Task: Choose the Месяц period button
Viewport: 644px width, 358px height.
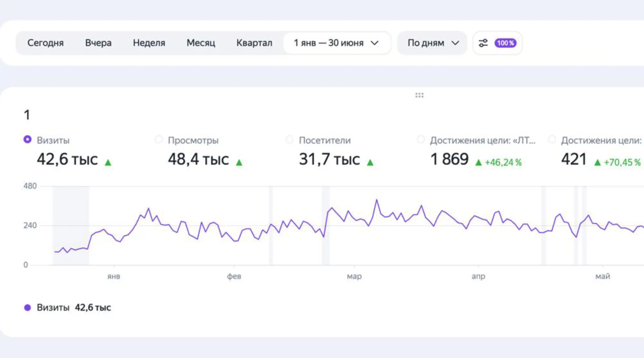Action: (201, 43)
